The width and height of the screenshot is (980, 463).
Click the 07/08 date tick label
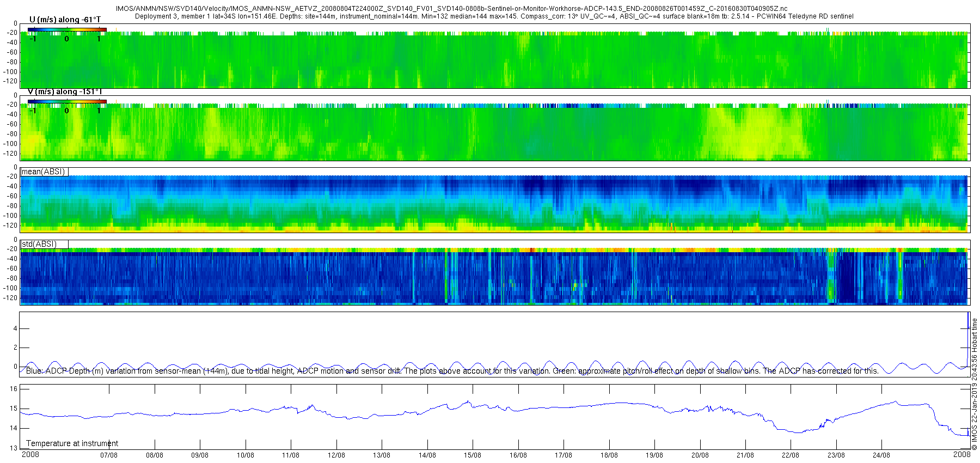(109, 455)
